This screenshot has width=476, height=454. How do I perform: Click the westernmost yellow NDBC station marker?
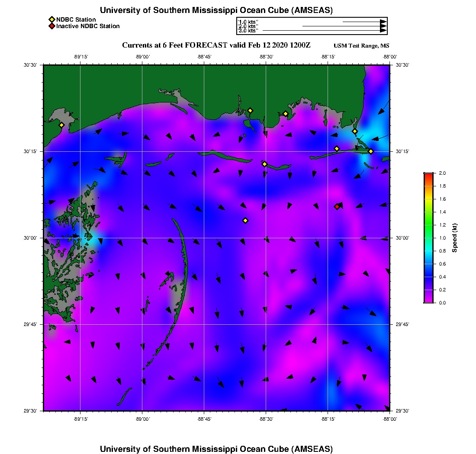click(61, 125)
